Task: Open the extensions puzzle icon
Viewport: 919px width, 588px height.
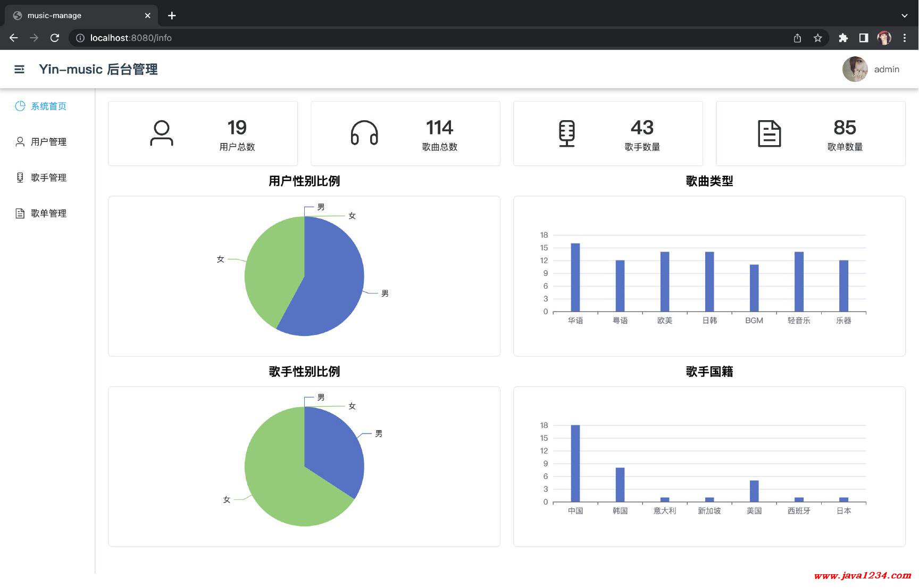Action: (x=843, y=38)
